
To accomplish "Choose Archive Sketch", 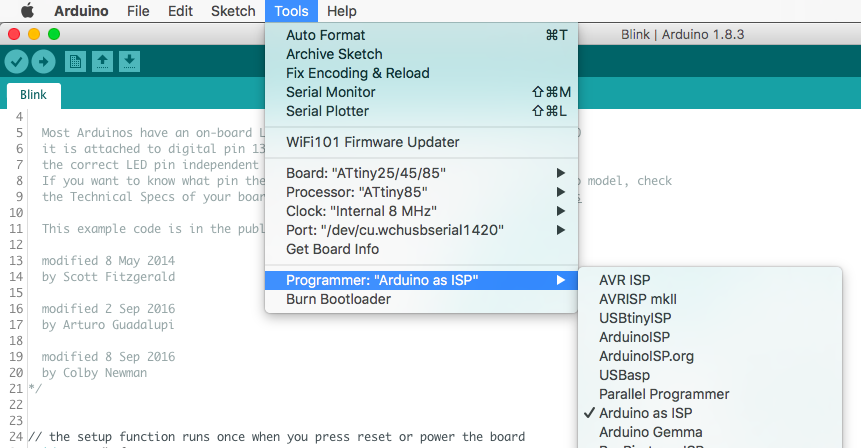I will tap(421, 54).
